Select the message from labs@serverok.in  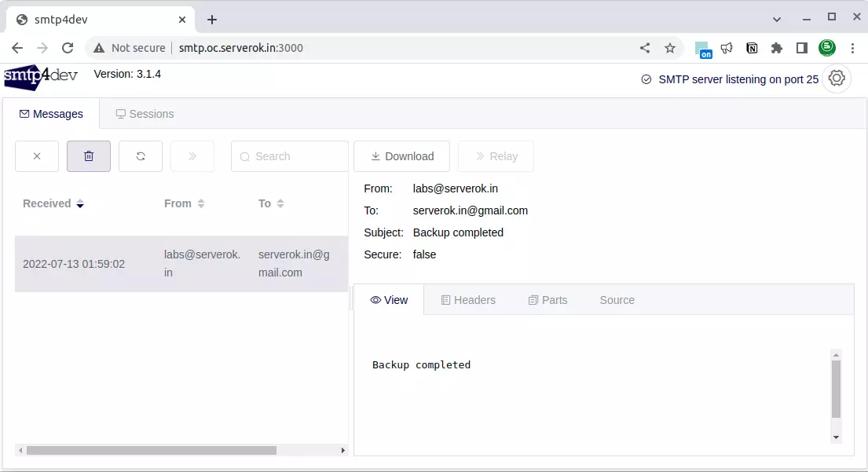[x=181, y=264]
